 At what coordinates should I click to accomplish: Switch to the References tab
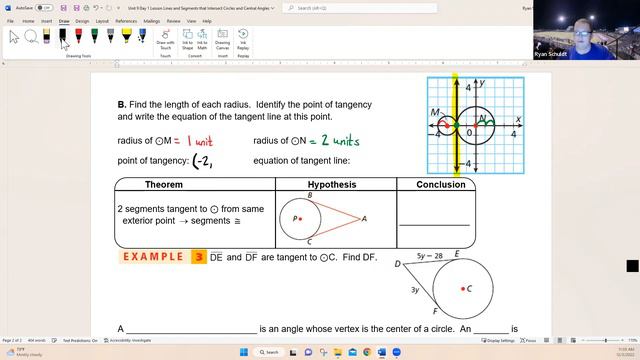point(126,21)
